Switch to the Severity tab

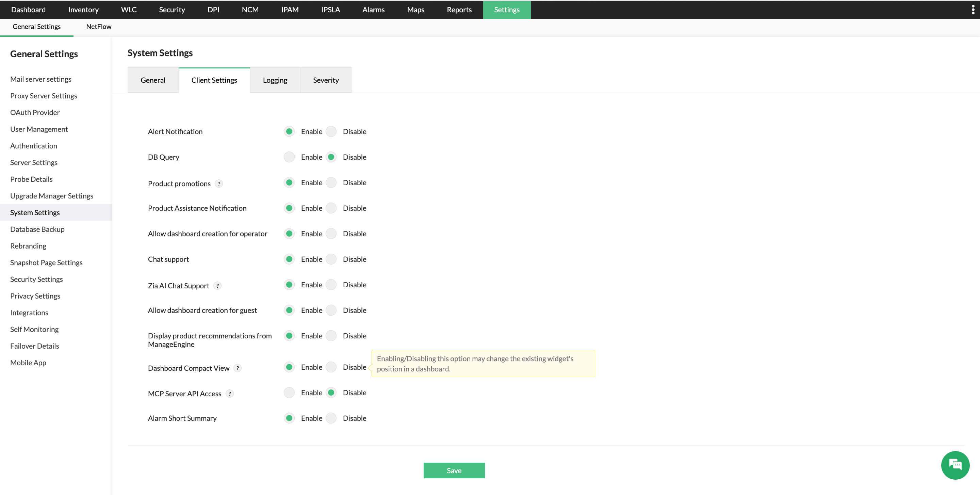point(326,80)
